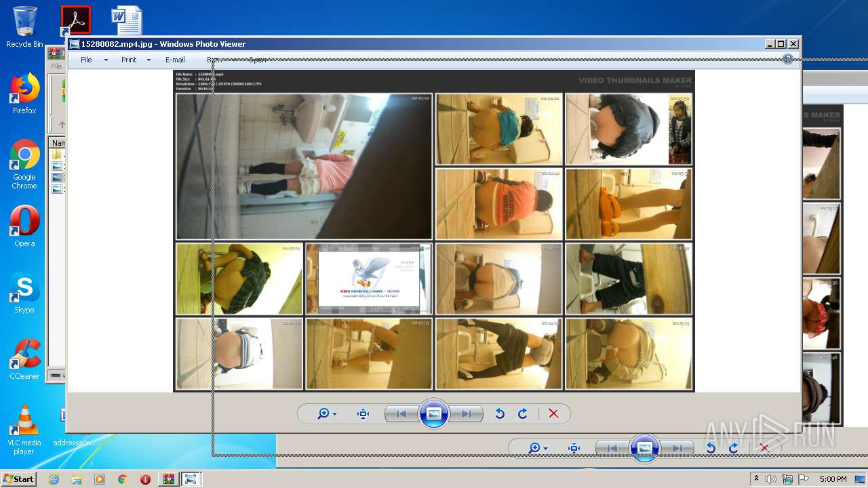Viewport: 868px width, 488px height.
Task: Click Delete in the background Photo Viewer
Action: point(764,448)
